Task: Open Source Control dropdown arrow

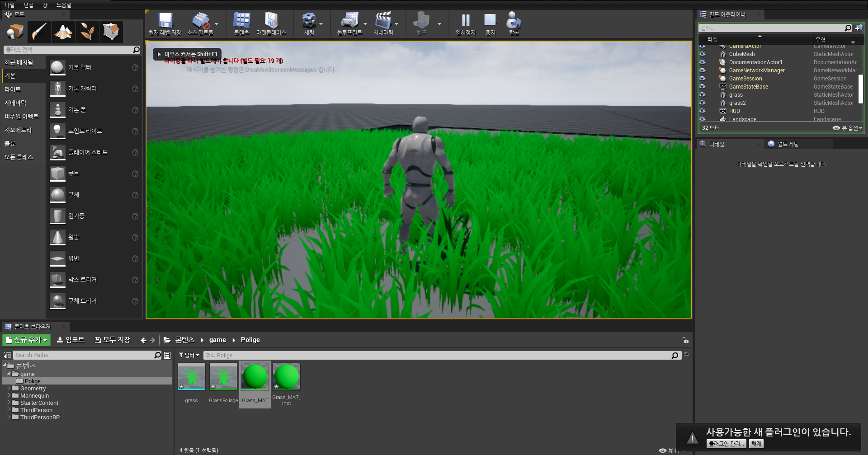Action: [217, 24]
